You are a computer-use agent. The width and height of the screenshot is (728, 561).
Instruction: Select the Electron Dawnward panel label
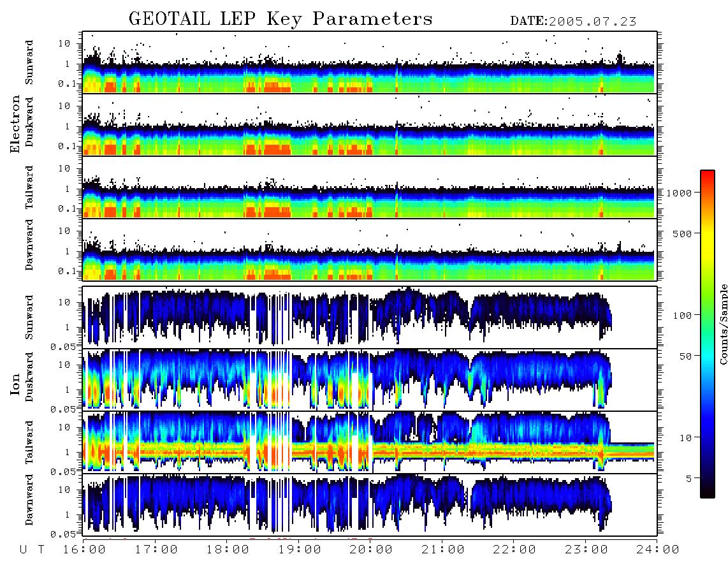point(29,245)
